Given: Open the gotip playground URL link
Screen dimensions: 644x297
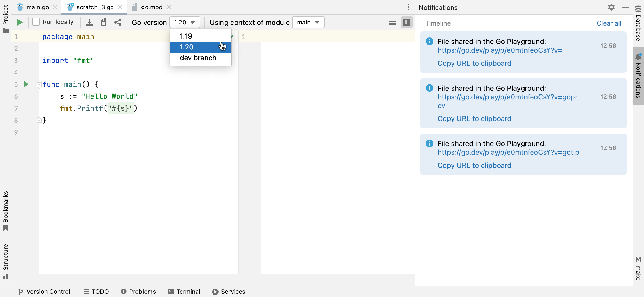Looking at the screenshot, I should tap(508, 152).
